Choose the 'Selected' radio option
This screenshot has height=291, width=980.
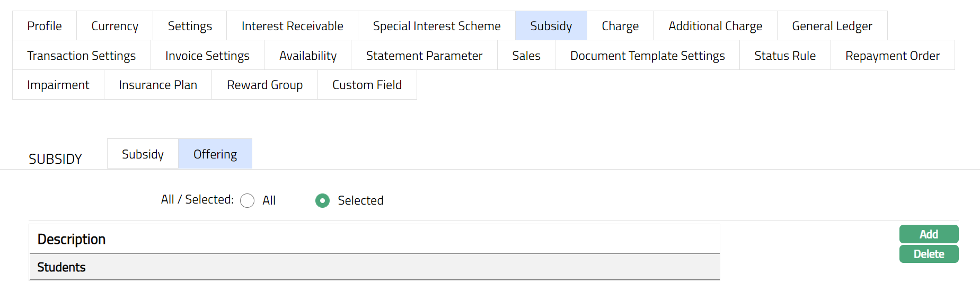(x=322, y=201)
